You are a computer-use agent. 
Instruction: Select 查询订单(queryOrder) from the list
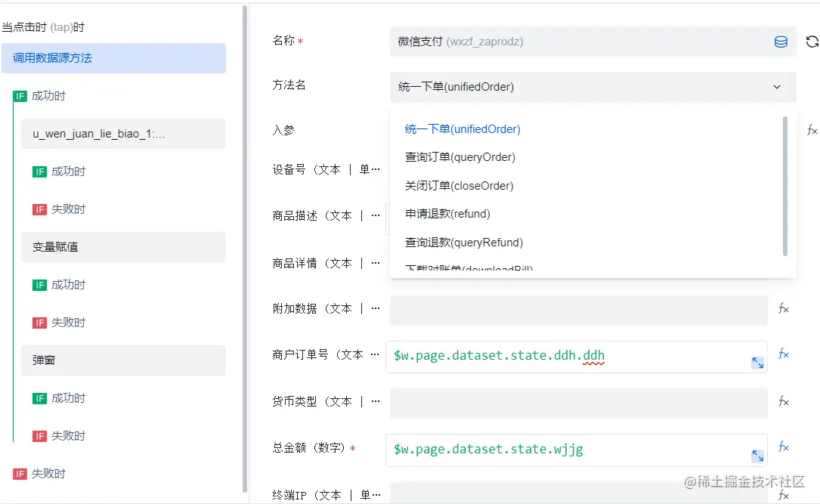click(460, 157)
